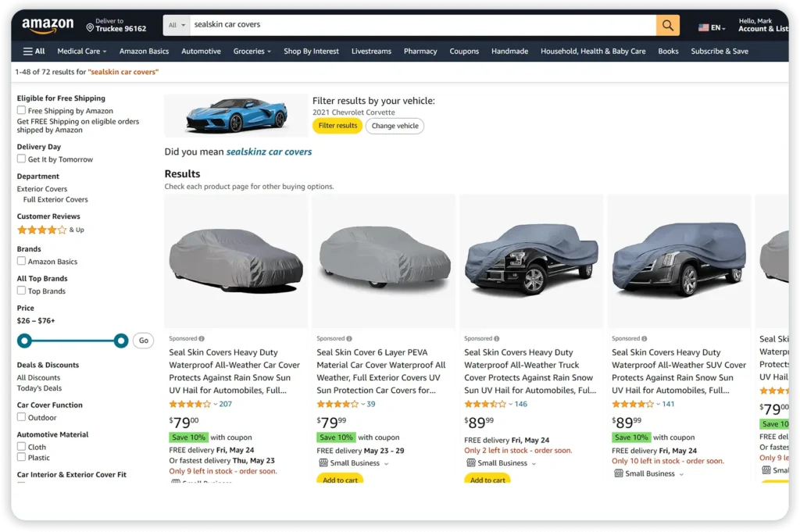The height and width of the screenshot is (532, 800).
Task: Tick the Amazon Basics brand checkbox
Action: coord(21,261)
